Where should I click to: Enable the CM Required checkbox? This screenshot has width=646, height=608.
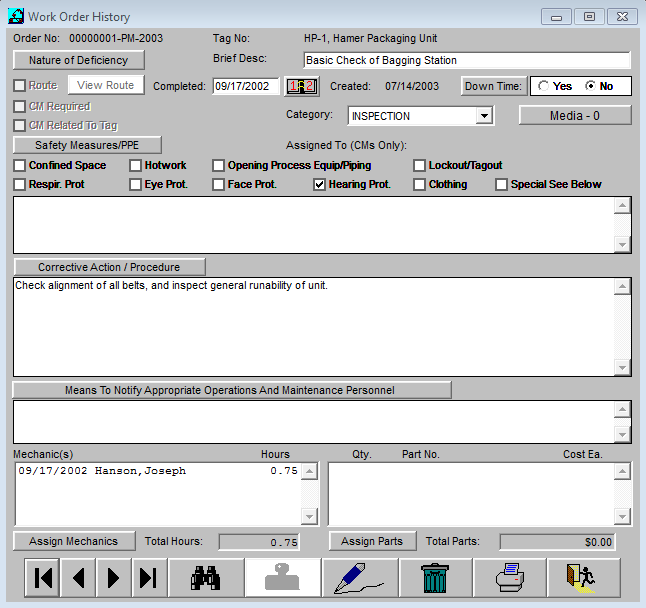point(19,106)
